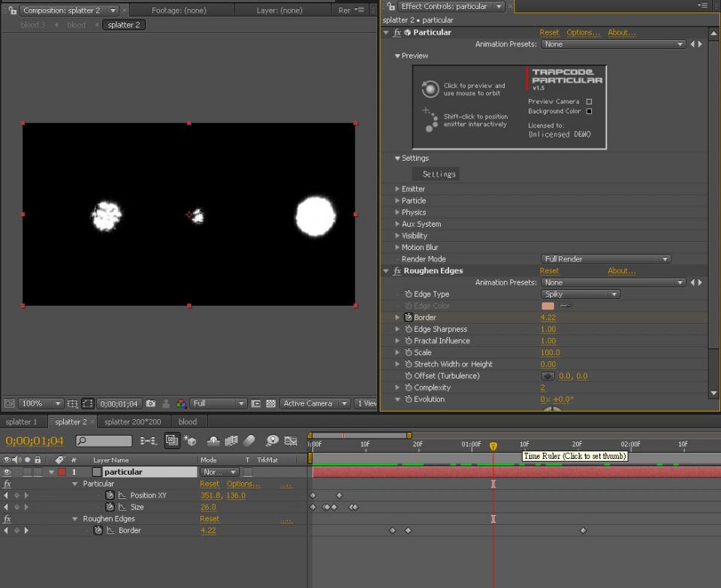Hide the particular layer with eye toggle
721x588 pixels.
8,472
